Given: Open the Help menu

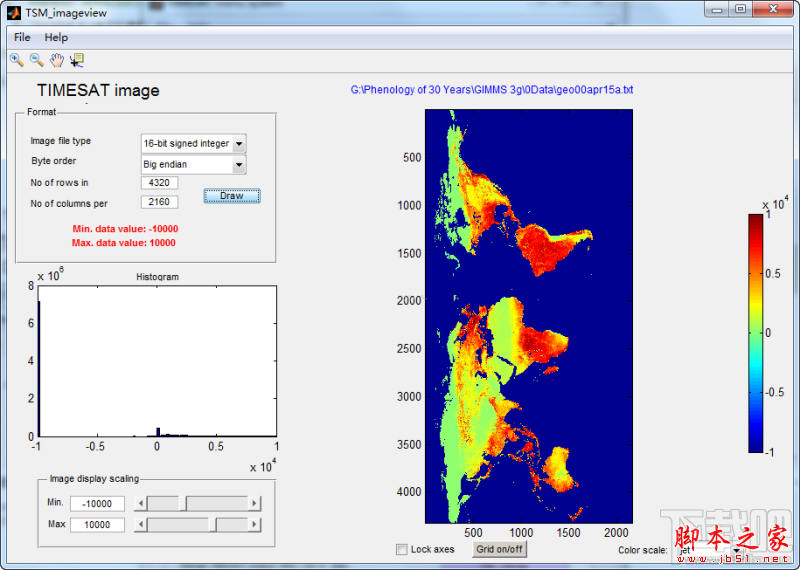Looking at the screenshot, I should (56, 37).
